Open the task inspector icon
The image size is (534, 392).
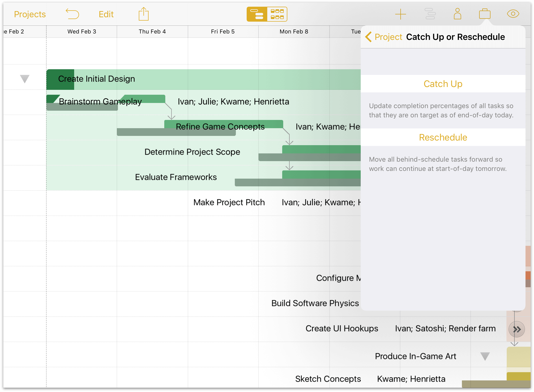pyautogui.click(x=430, y=14)
